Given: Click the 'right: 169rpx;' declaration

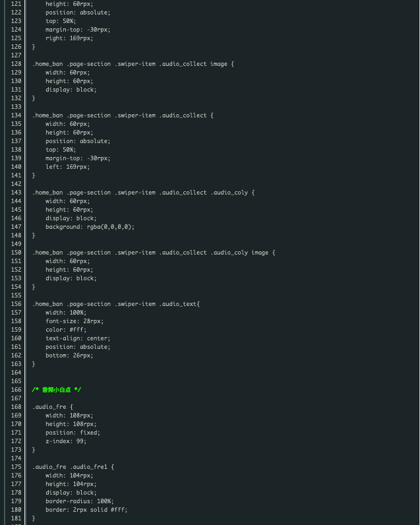Looking at the screenshot, I should 69,38.
